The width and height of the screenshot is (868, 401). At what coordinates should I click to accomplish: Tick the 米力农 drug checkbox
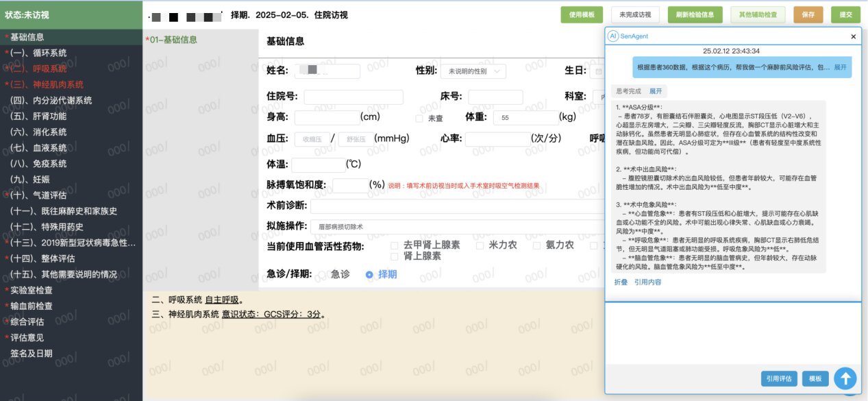pyautogui.click(x=480, y=245)
